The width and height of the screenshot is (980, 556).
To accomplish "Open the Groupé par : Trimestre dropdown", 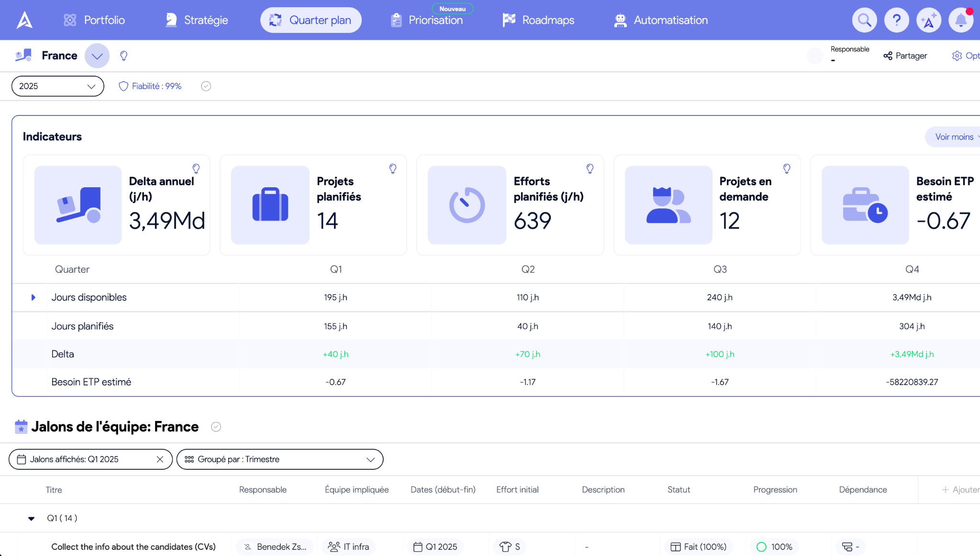I will 279,459.
